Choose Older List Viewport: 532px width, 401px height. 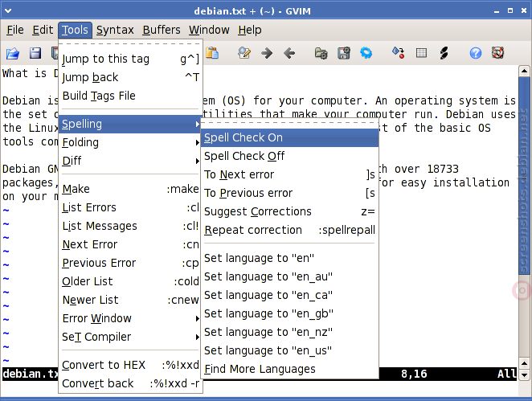(x=131, y=281)
